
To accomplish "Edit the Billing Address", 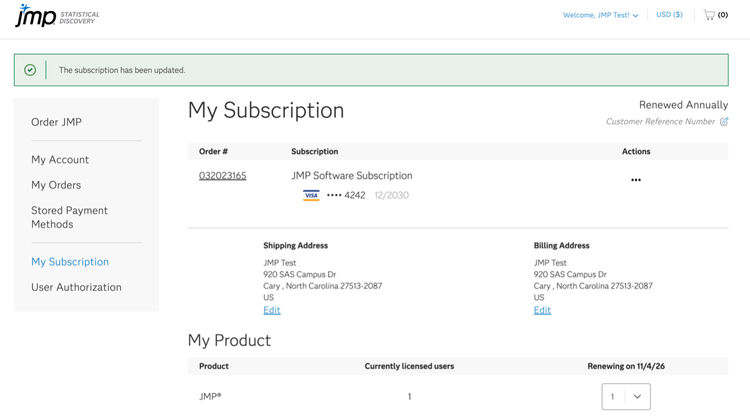I will [542, 310].
